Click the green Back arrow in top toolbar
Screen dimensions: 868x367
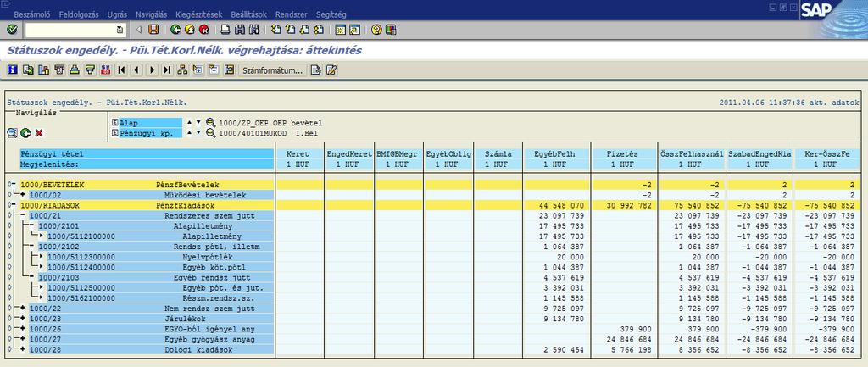175,30
